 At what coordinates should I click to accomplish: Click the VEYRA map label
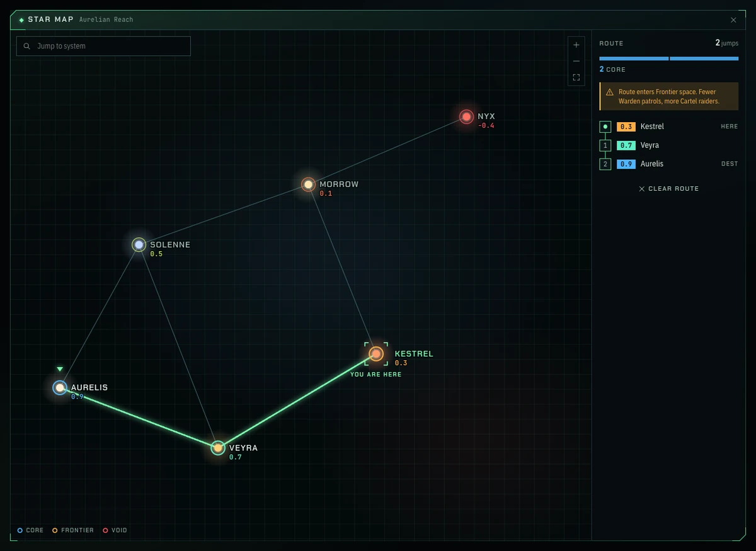[243, 448]
